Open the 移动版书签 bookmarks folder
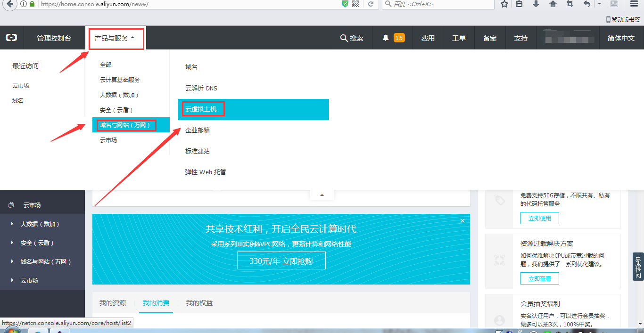Viewport: 644px width, 333px height. pyautogui.click(x=623, y=19)
